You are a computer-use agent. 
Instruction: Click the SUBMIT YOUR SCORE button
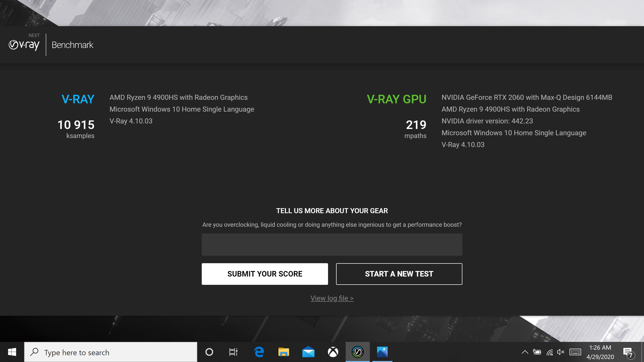pyautogui.click(x=265, y=274)
